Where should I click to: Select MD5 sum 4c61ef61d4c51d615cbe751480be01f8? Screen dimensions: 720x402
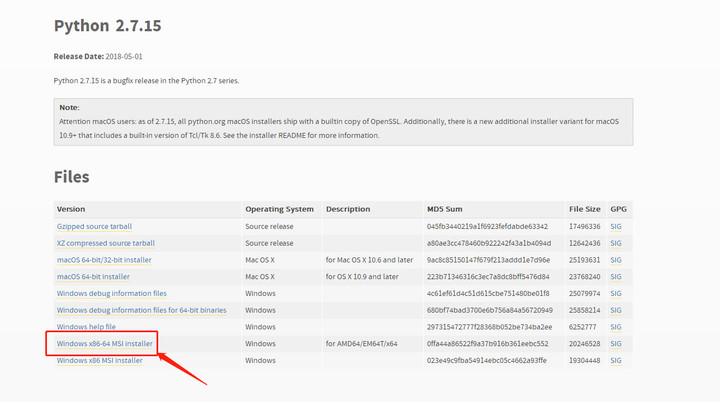point(488,294)
